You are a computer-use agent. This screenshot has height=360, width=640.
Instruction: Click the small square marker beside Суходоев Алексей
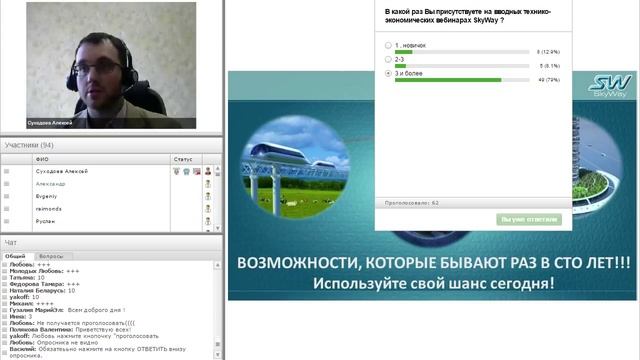click(7, 171)
